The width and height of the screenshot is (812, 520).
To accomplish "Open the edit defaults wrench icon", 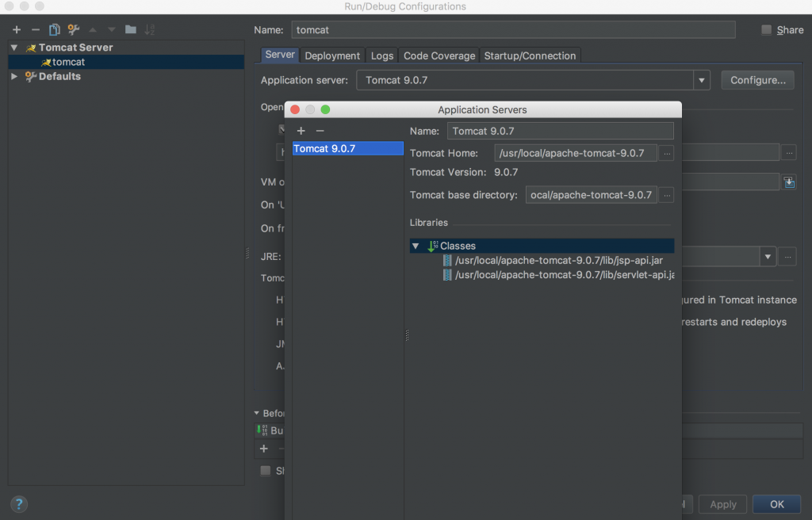I will [x=73, y=30].
